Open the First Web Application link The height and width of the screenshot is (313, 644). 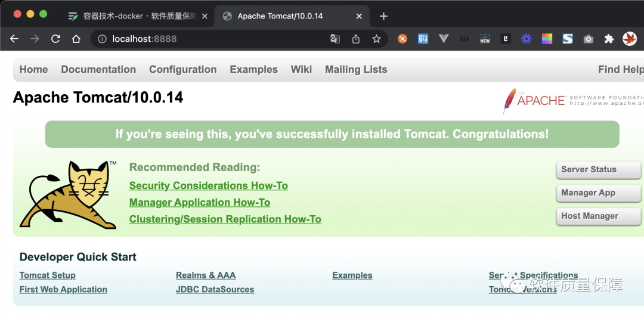tap(63, 290)
